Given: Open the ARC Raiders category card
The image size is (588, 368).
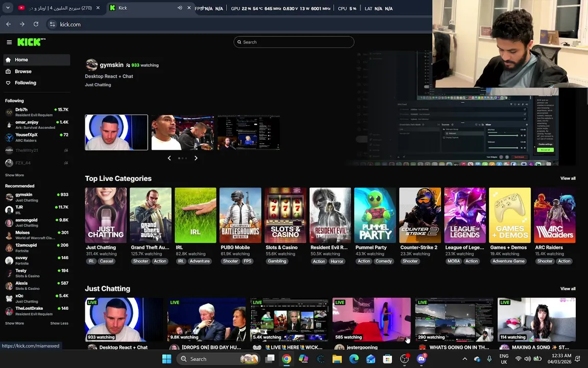Looking at the screenshot, I should pyautogui.click(x=555, y=215).
